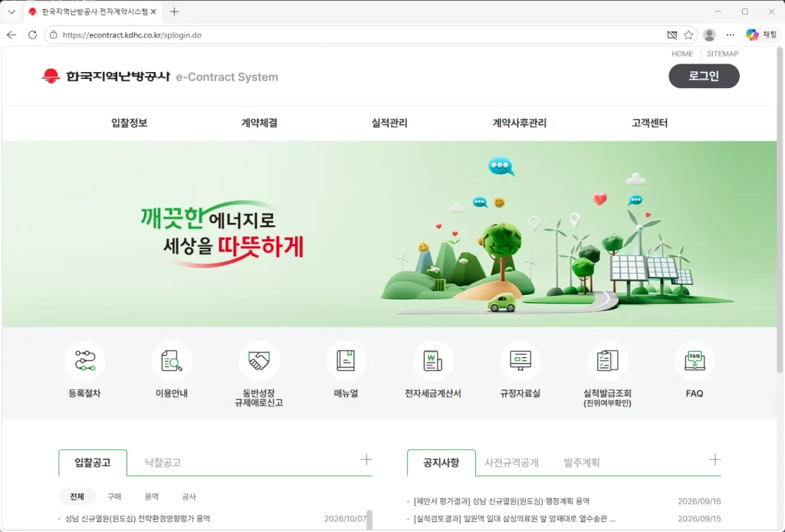Open the Copilot 채팅 button

[761, 35]
